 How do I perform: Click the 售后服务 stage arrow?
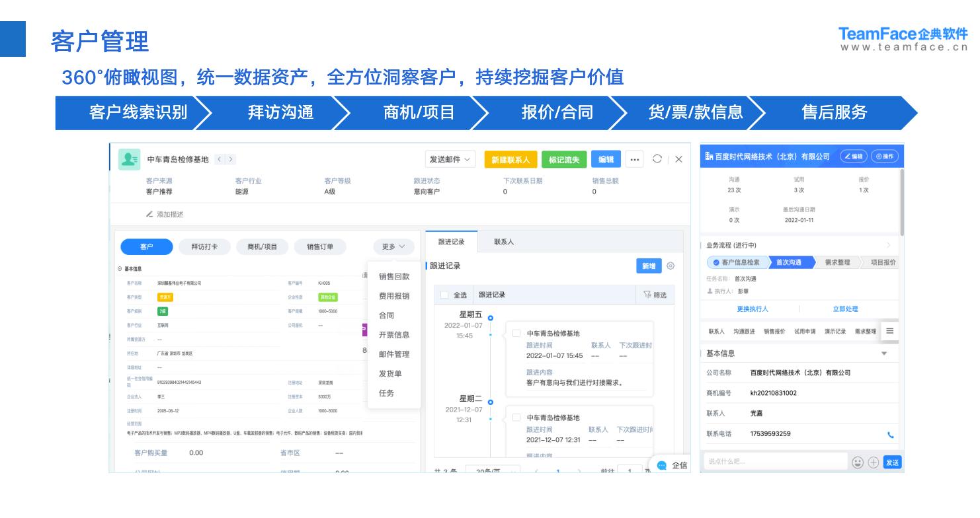point(834,112)
